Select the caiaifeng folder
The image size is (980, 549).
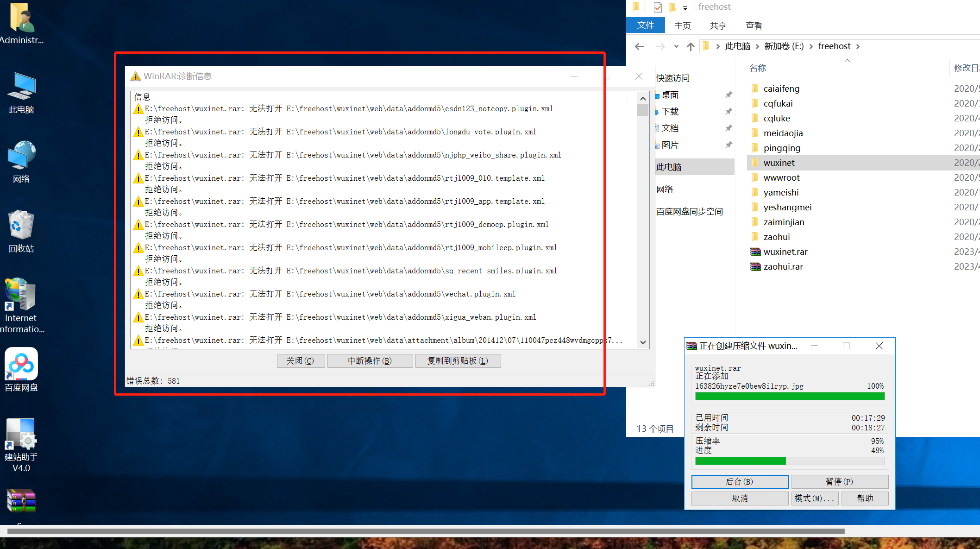click(781, 88)
